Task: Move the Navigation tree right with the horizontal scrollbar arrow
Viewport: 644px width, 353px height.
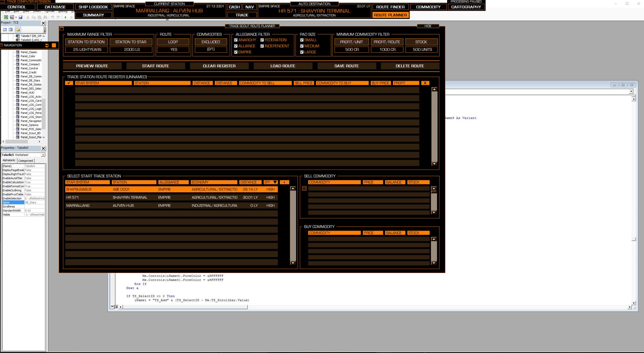Action: [39, 142]
